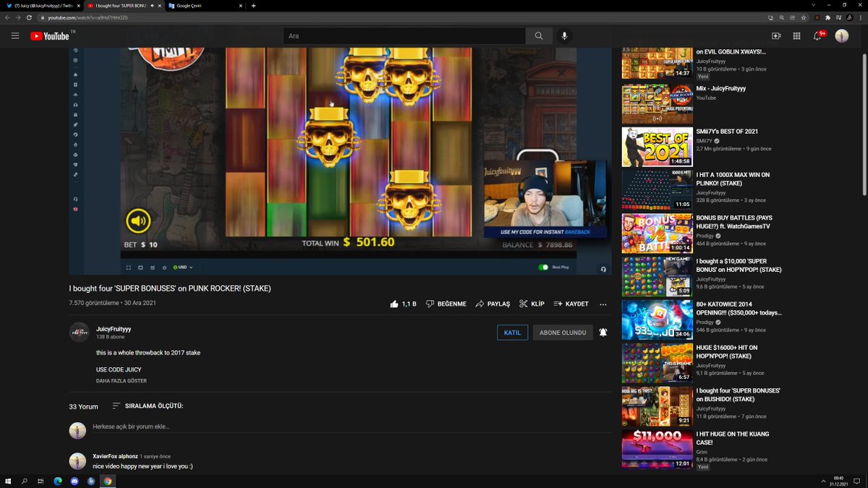
Task: Reload the page in the browser
Action: [29, 17]
